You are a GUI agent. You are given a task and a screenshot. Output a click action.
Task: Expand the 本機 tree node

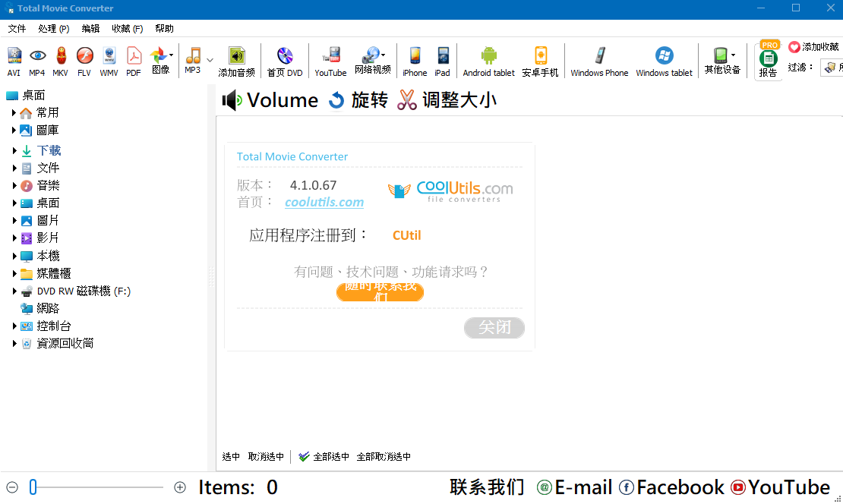(14, 256)
